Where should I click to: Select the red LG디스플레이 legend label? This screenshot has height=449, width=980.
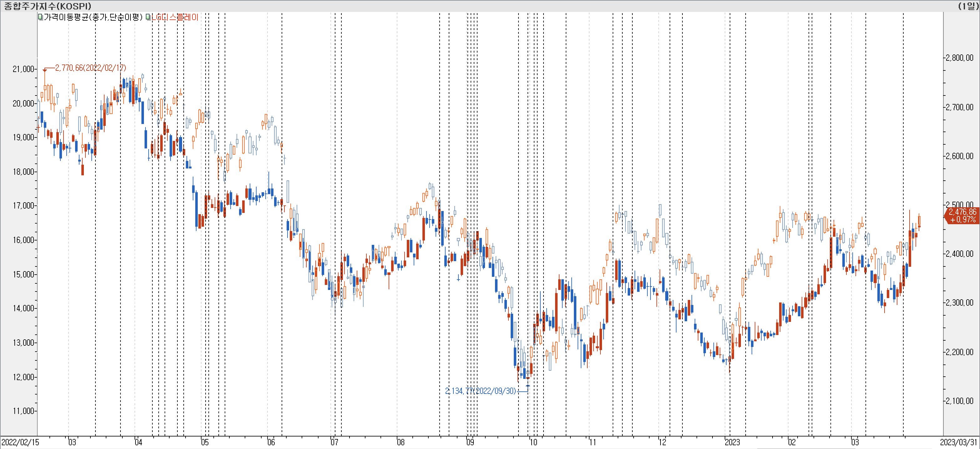point(175,17)
